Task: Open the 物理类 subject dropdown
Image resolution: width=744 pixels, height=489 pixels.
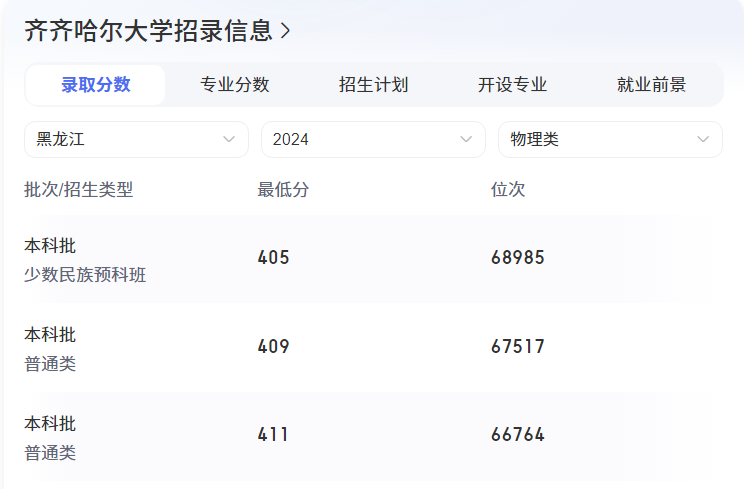Action: click(x=610, y=139)
